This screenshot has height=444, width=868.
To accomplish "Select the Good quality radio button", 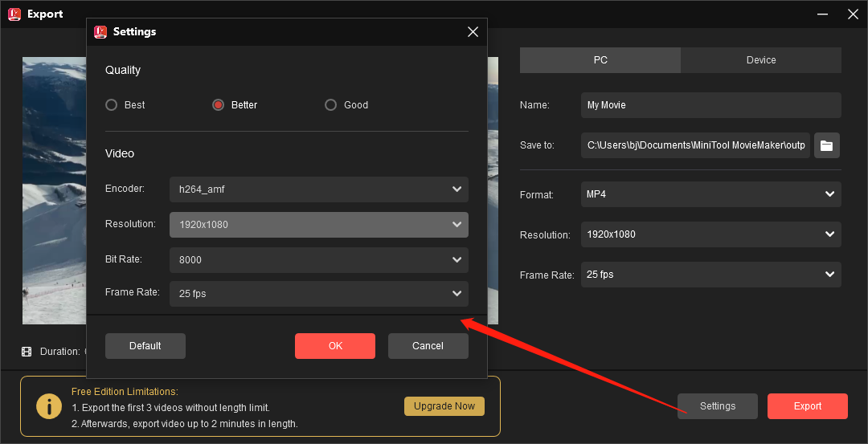I will 330,105.
